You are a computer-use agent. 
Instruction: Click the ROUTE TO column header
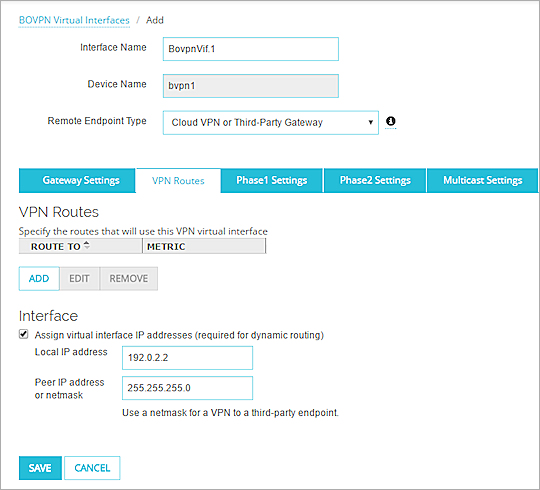pos(80,246)
